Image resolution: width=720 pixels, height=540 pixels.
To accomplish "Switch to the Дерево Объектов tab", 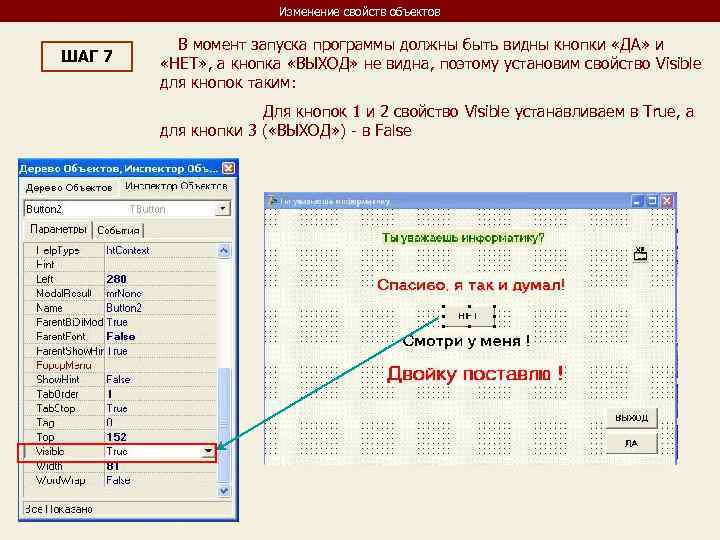I will (69, 187).
